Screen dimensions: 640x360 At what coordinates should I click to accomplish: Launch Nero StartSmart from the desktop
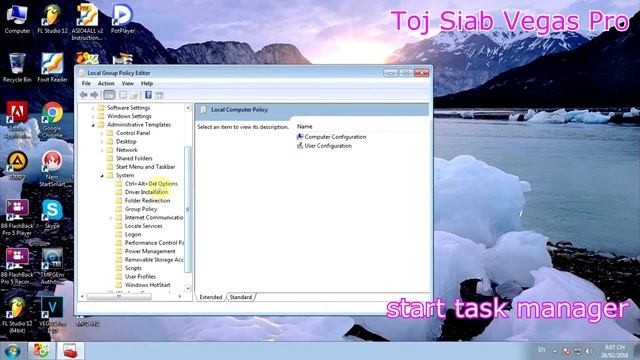point(52,168)
